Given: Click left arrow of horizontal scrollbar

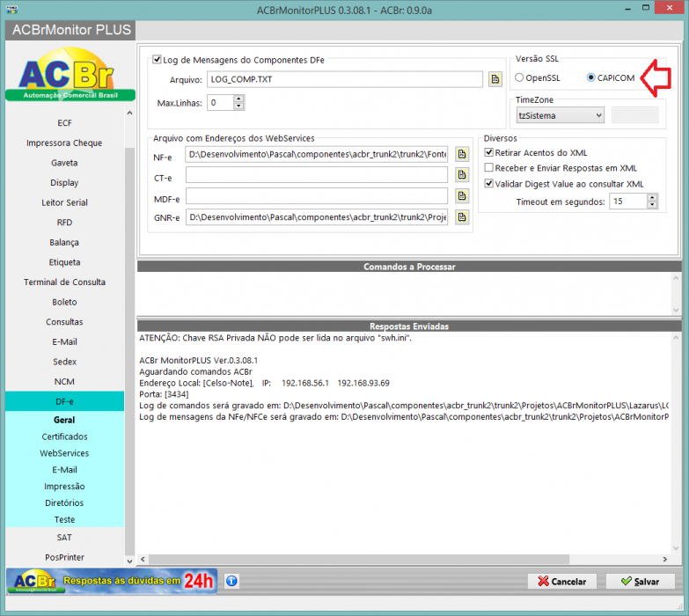Looking at the screenshot, I should pyautogui.click(x=143, y=560).
